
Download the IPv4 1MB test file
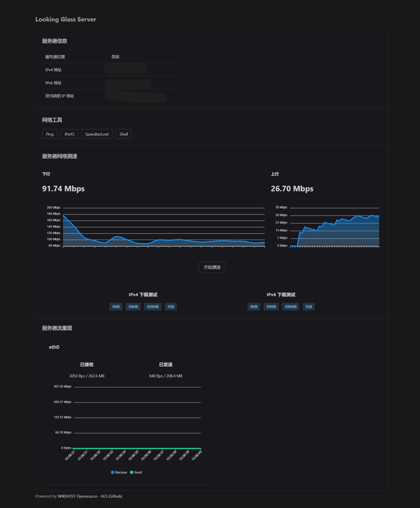pyautogui.click(x=116, y=307)
